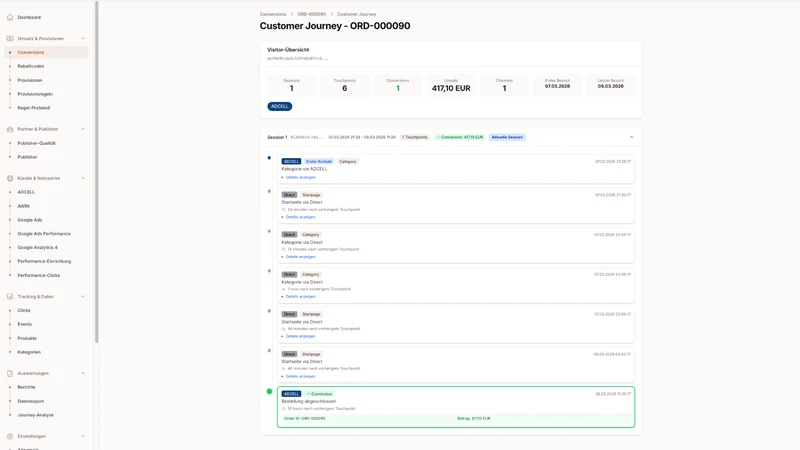800x450 pixels.
Task: Click the 'Erster Kontakt' tag
Action: [319, 162]
